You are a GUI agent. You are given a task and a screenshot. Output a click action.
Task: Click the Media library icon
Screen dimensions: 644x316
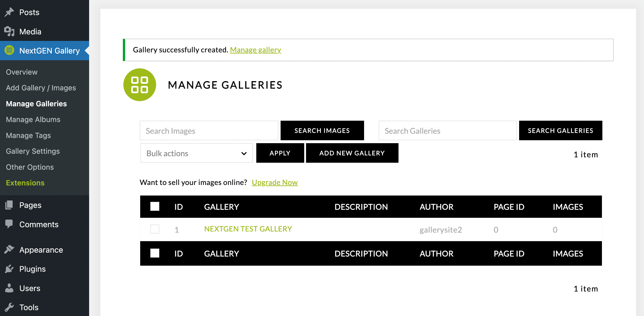[x=9, y=31]
